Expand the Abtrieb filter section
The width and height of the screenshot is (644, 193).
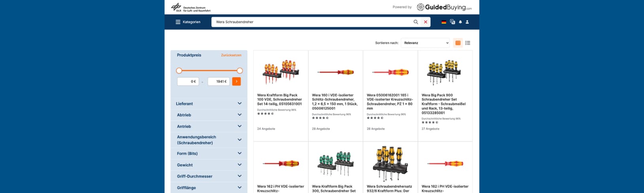[208, 115]
